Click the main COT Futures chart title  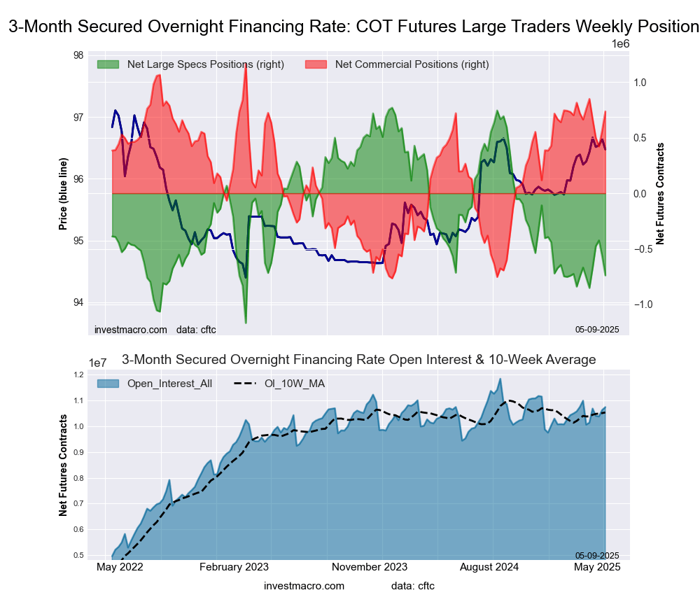pos(353,27)
